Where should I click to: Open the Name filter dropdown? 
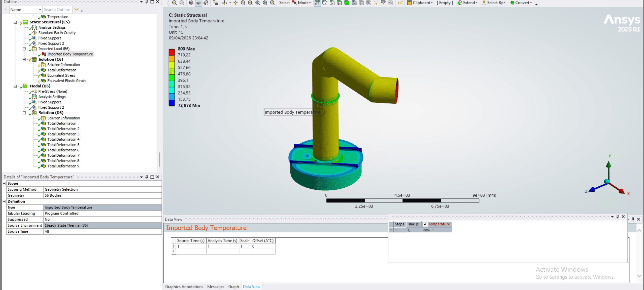pos(40,10)
